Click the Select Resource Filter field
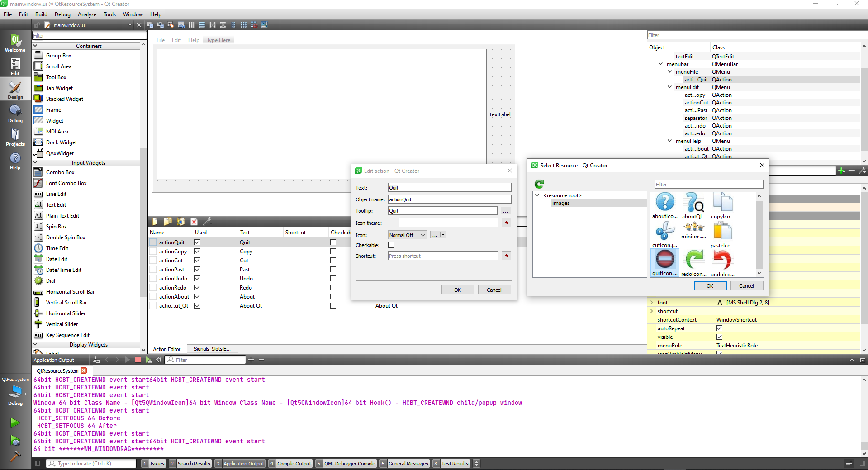This screenshot has width=868, height=470. click(709, 184)
